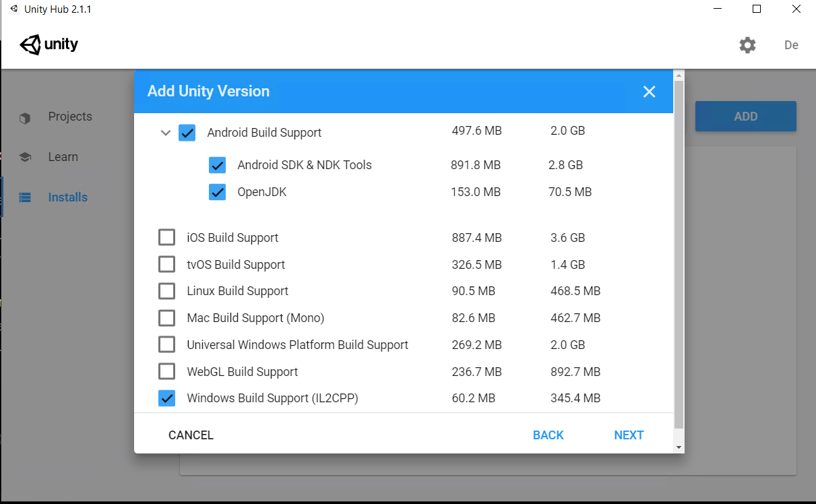
Task: Check Mac Build Support (Mono) box
Action: click(166, 318)
